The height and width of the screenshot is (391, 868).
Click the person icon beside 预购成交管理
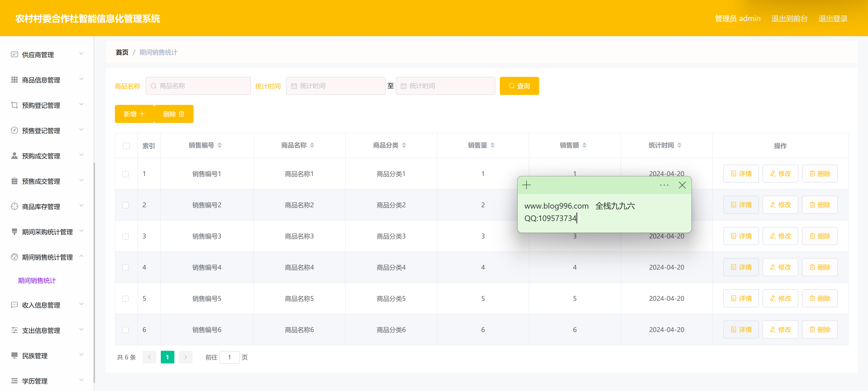point(14,155)
